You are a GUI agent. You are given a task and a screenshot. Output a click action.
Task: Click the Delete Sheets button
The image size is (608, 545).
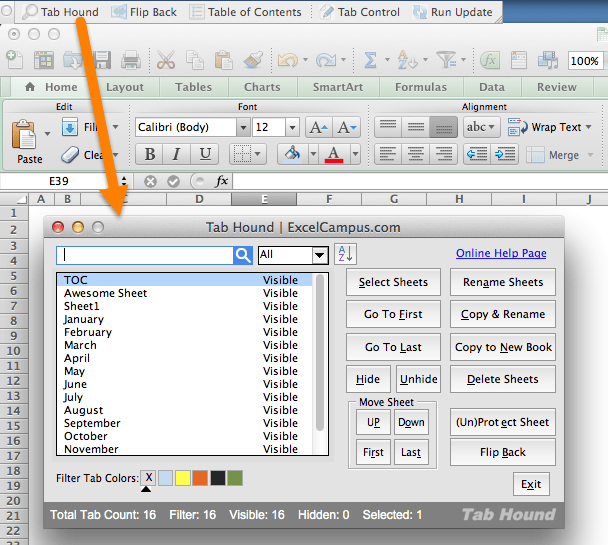(502, 379)
